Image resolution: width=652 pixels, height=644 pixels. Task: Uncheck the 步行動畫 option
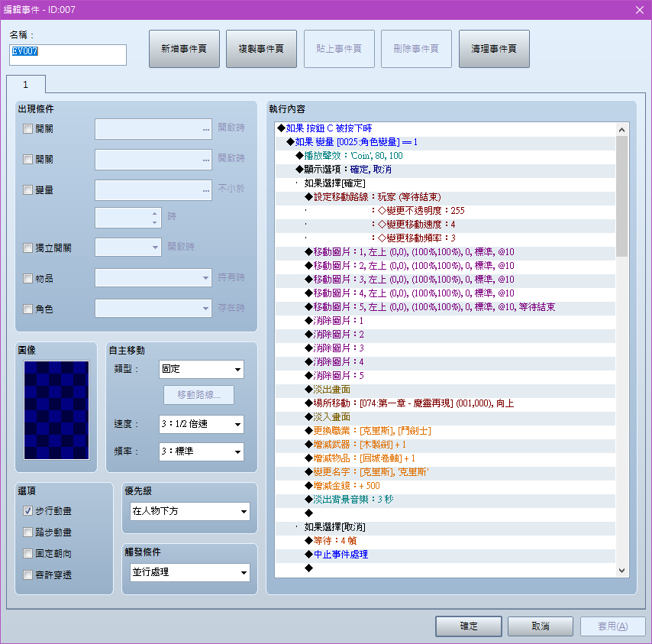pyautogui.click(x=27, y=511)
